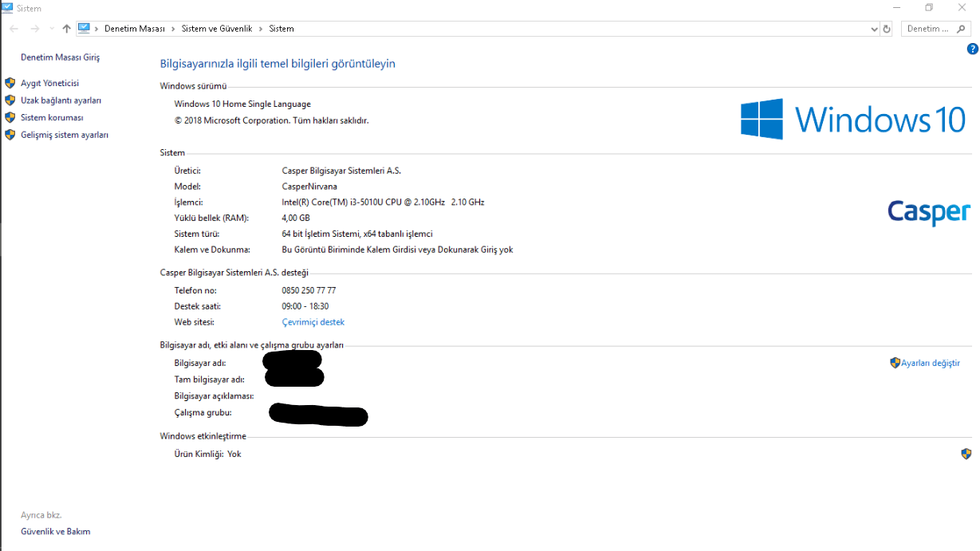Restore down the Sistem window
This screenshot has height=551, width=980.
(929, 7)
